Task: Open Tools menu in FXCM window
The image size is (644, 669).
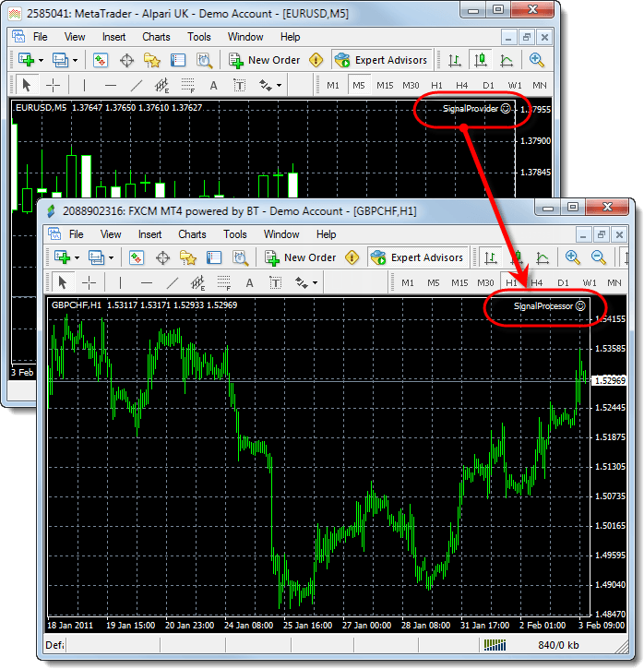Action: point(235,234)
